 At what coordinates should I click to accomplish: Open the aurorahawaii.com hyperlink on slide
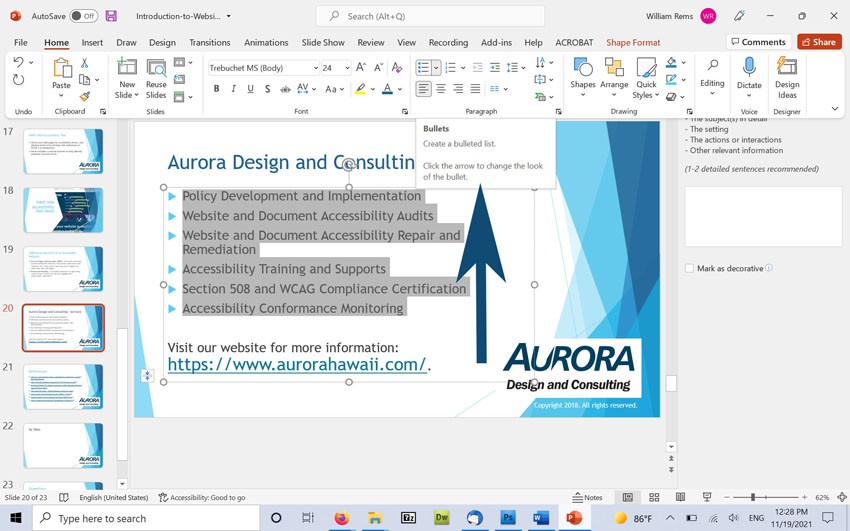297,365
